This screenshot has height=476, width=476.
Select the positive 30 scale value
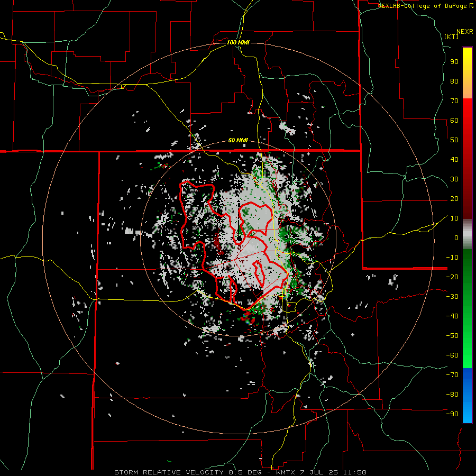coord(454,179)
